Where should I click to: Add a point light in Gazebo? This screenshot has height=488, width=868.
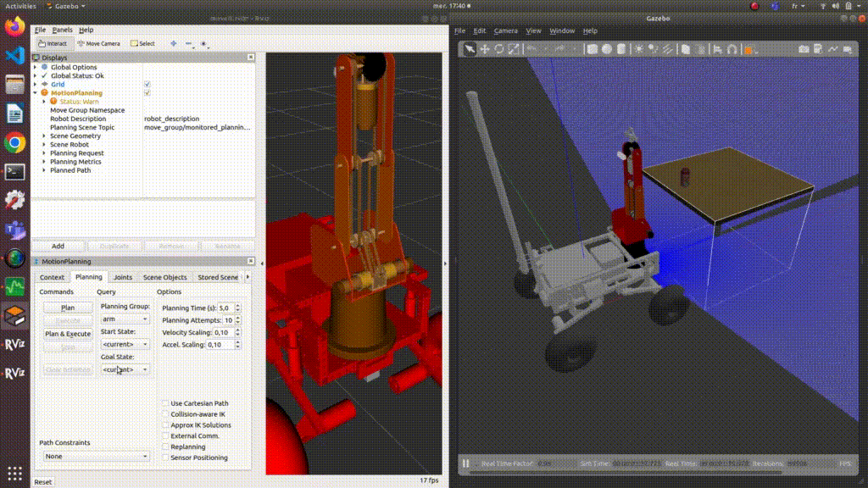pos(639,49)
